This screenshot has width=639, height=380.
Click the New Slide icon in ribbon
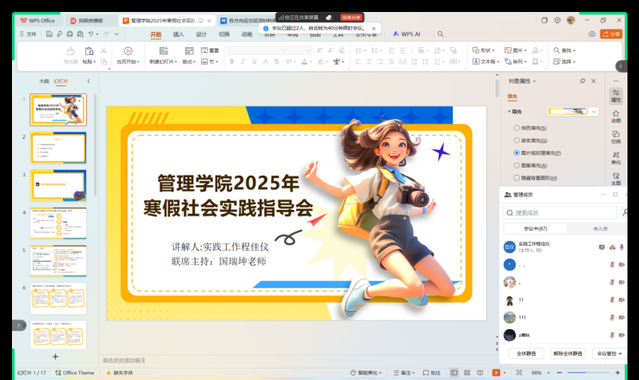[163, 51]
